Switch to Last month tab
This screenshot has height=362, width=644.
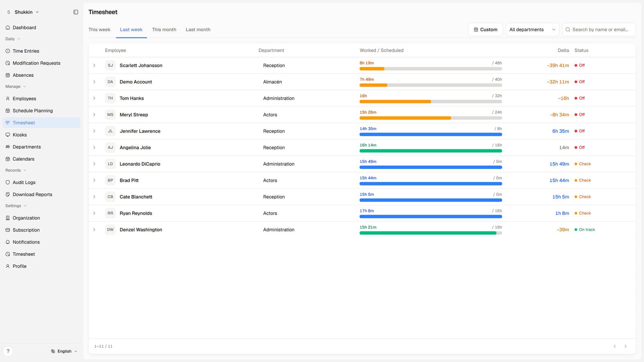coord(198,30)
